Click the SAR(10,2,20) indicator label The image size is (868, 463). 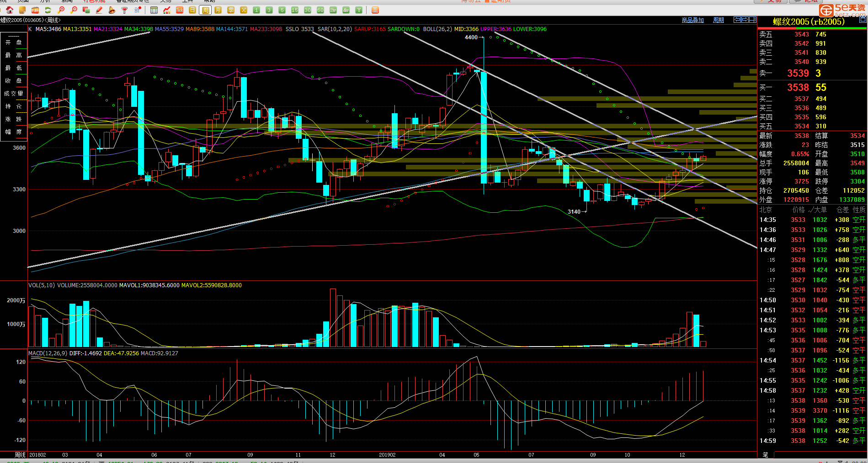point(335,29)
